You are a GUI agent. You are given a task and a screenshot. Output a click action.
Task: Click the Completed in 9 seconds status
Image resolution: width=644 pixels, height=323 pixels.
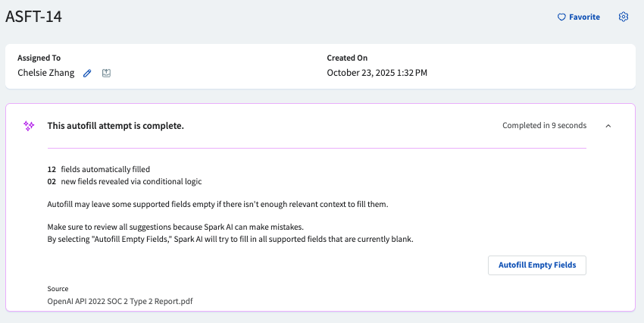point(544,126)
